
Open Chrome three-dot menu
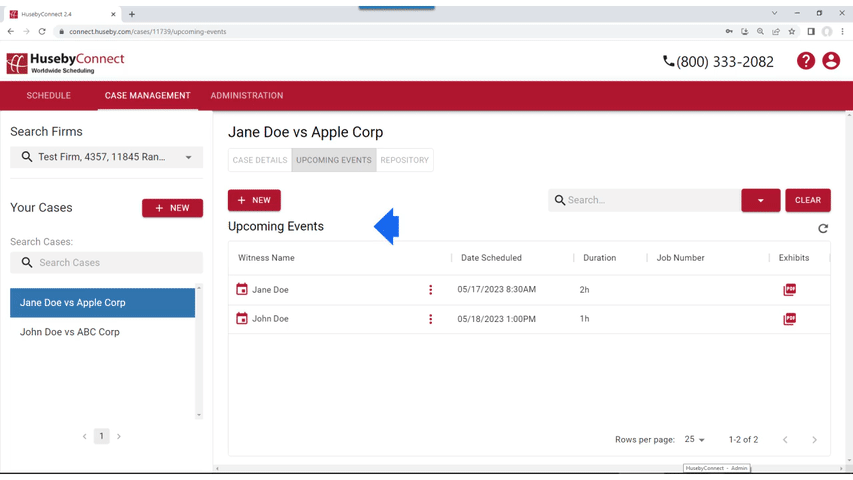click(842, 32)
